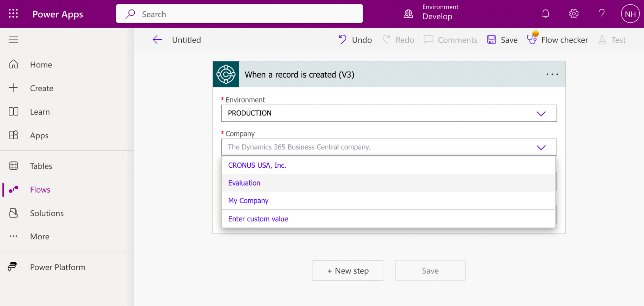
Task: Collapse the Company dropdown chevron
Action: [541, 147]
